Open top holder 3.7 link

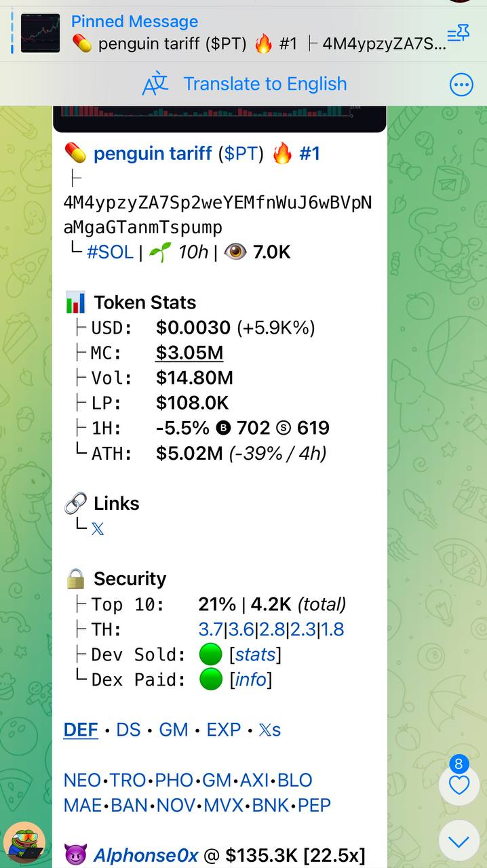click(x=210, y=629)
